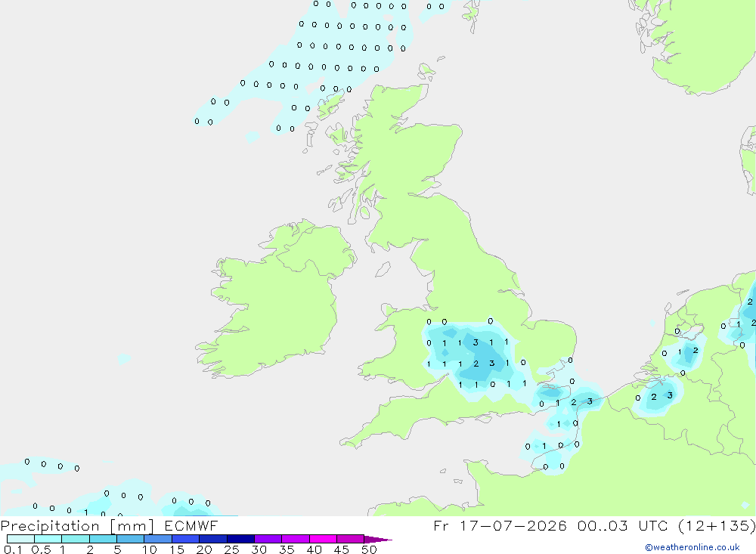Click the 30–35 mm legend color block
The height and width of the screenshot is (554, 756).
(x=268, y=539)
